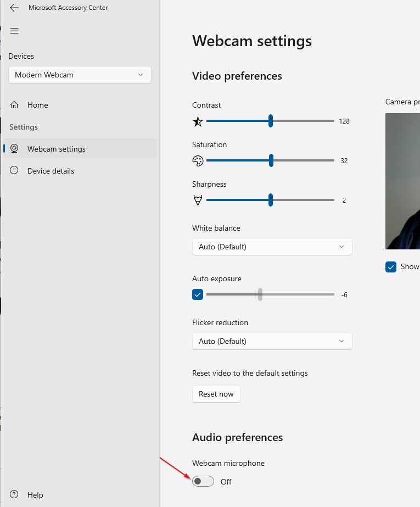Open the hamburger navigation menu

tap(14, 31)
